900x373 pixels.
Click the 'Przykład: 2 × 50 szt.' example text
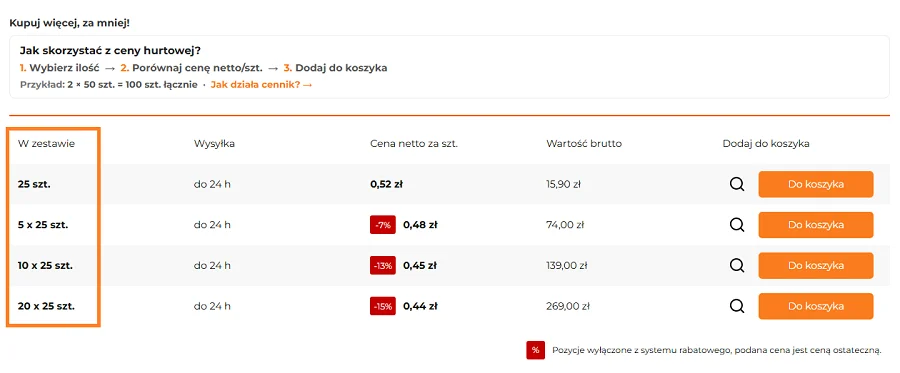(108, 85)
